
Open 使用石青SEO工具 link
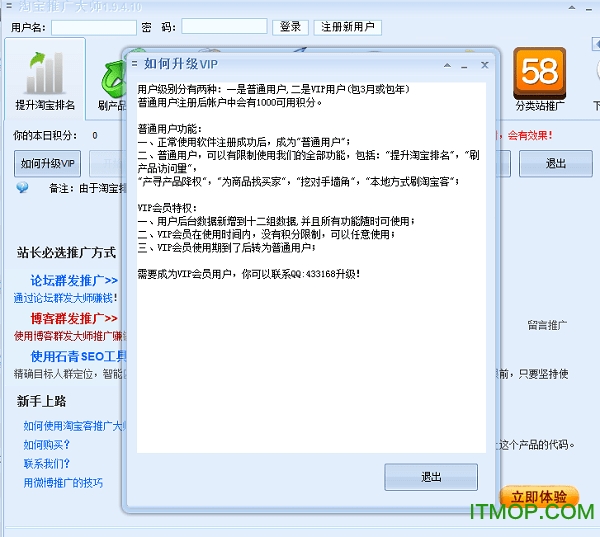click(x=78, y=356)
